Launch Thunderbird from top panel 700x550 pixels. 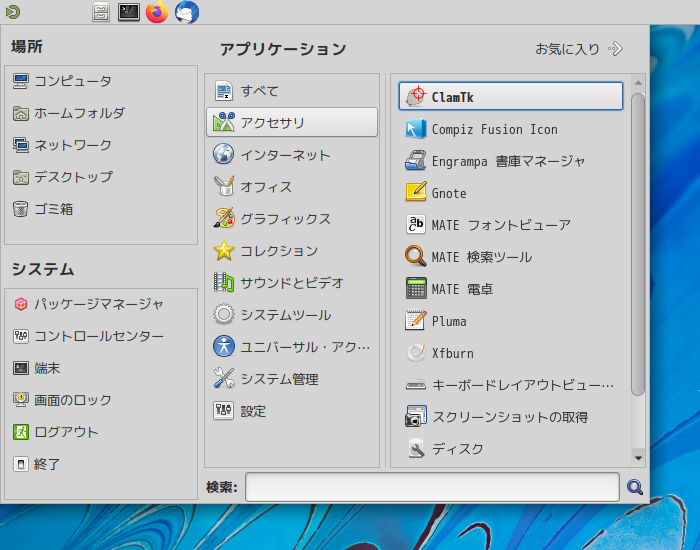(x=187, y=12)
